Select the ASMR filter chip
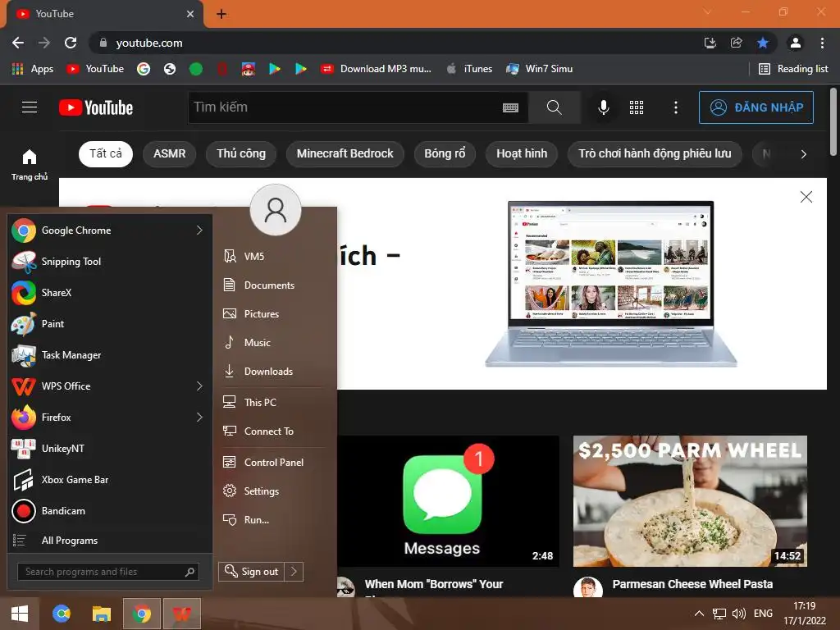Viewport: 840px width, 630px height. coord(169,153)
